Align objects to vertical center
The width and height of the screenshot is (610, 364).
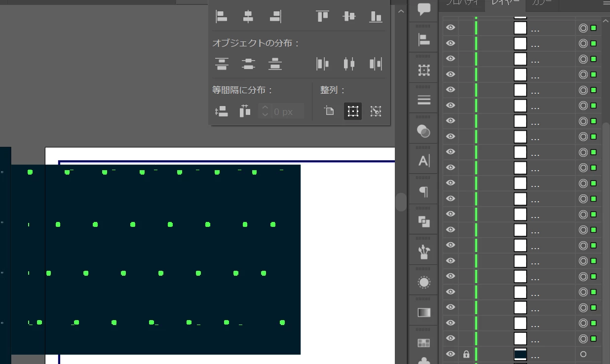349,16
